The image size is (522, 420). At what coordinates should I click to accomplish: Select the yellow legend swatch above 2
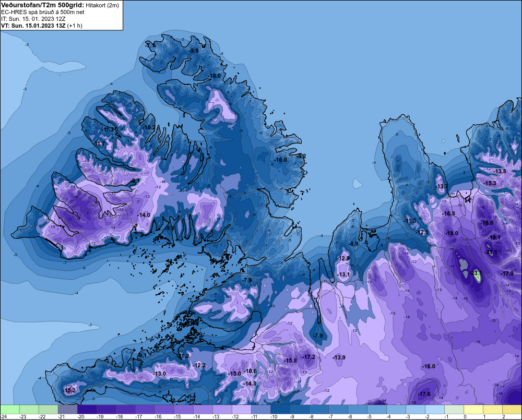click(512, 409)
